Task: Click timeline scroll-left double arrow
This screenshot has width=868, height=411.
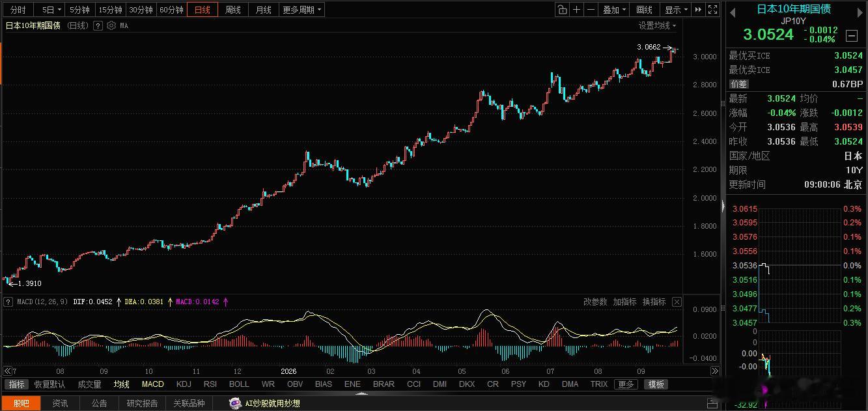Action: [x=7, y=371]
